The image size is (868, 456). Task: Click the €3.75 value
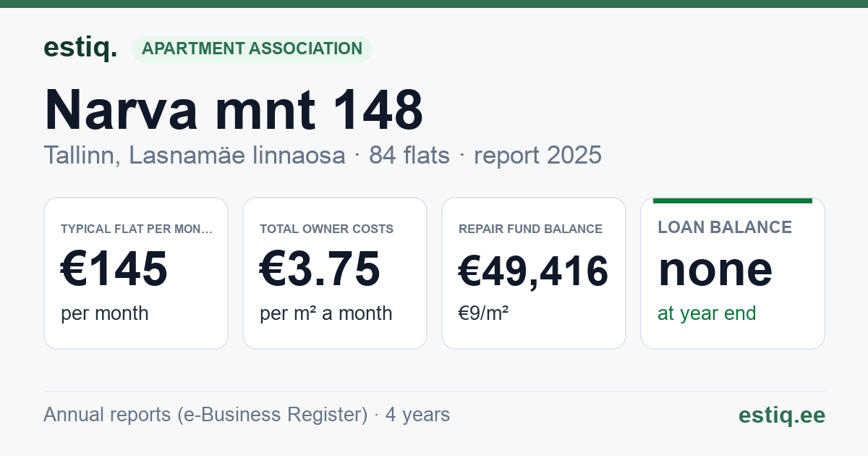tap(320, 269)
